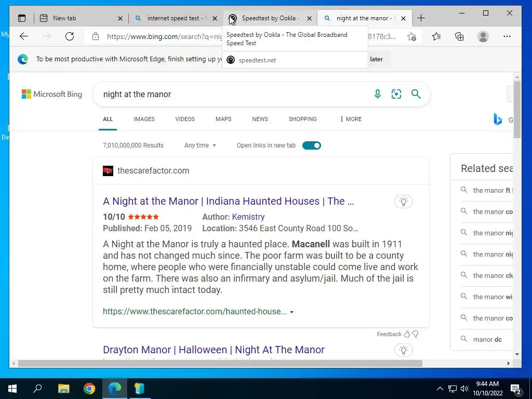Click the address bar URL
The height and width of the screenshot is (399, 532).
tap(164, 37)
